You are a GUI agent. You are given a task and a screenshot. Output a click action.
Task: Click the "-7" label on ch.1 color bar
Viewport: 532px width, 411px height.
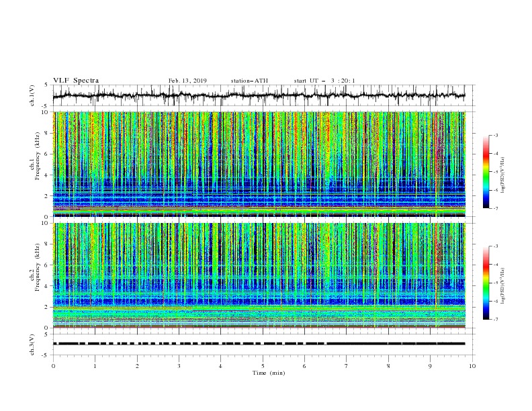[496, 208]
